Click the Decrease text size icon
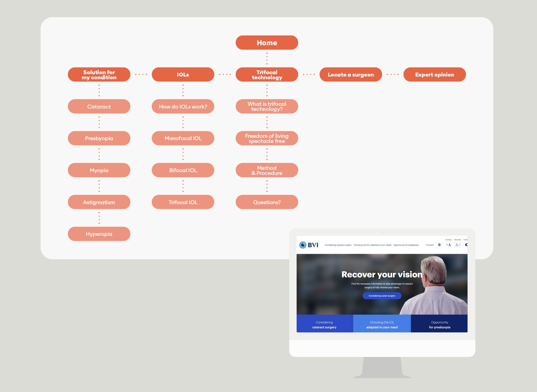 458,245
